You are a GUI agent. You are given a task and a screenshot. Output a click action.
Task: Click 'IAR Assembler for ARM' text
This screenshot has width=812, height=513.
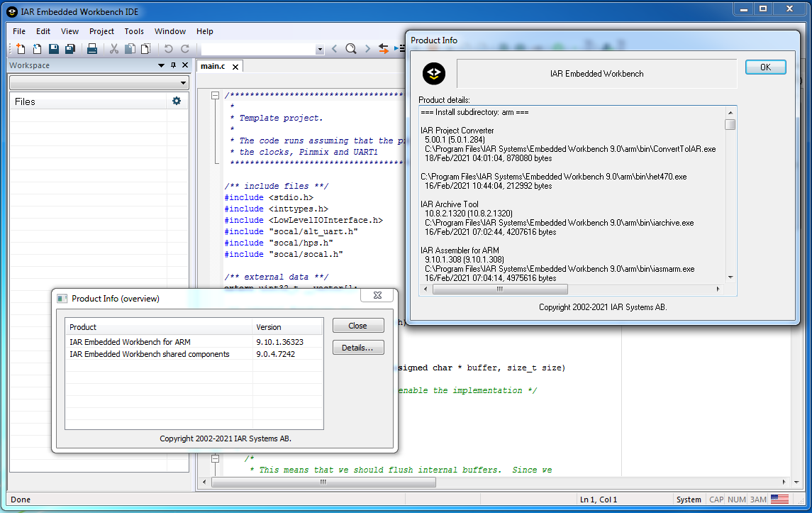point(460,250)
